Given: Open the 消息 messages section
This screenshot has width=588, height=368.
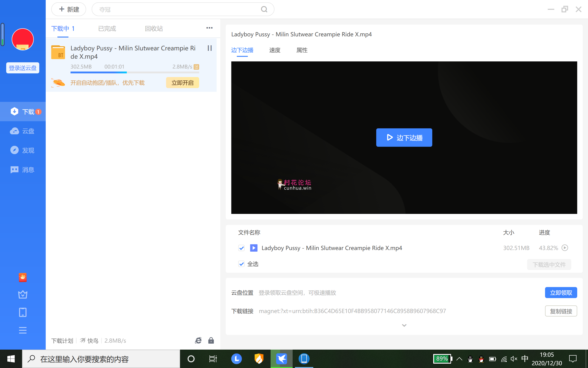Looking at the screenshot, I should tap(23, 170).
